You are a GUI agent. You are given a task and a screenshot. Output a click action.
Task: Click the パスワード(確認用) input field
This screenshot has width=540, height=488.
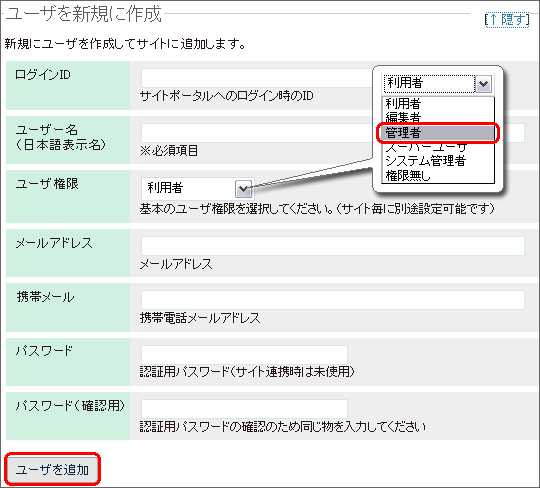244,409
